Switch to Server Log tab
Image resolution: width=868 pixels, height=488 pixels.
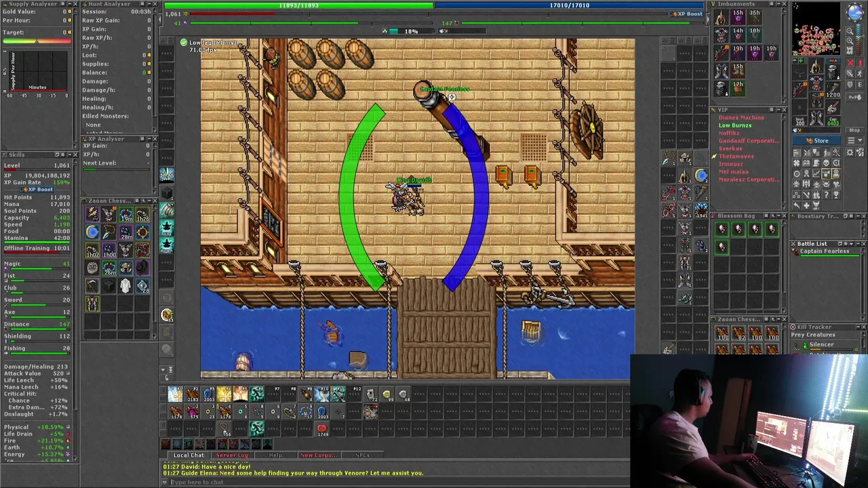click(x=232, y=455)
